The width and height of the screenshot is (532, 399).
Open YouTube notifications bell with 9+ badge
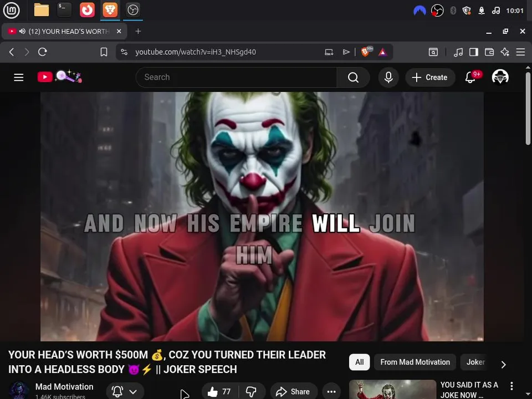(472, 77)
